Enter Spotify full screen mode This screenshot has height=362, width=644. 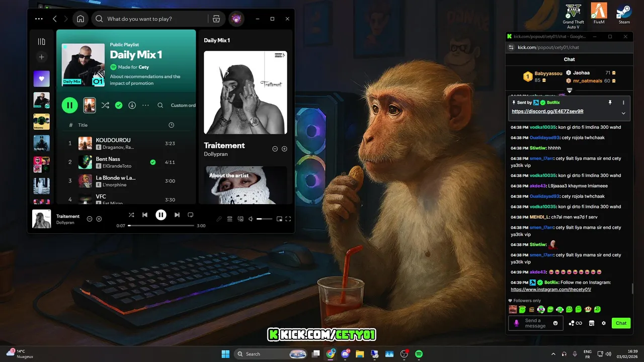coord(288,219)
